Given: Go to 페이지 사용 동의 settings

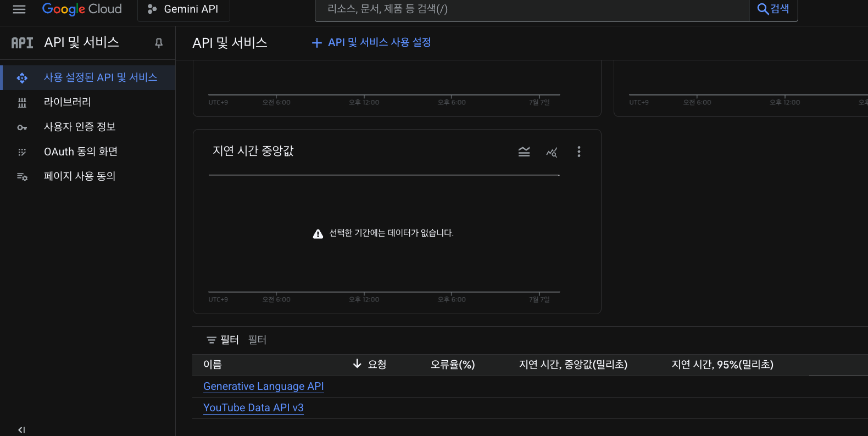Looking at the screenshot, I should pos(79,176).
